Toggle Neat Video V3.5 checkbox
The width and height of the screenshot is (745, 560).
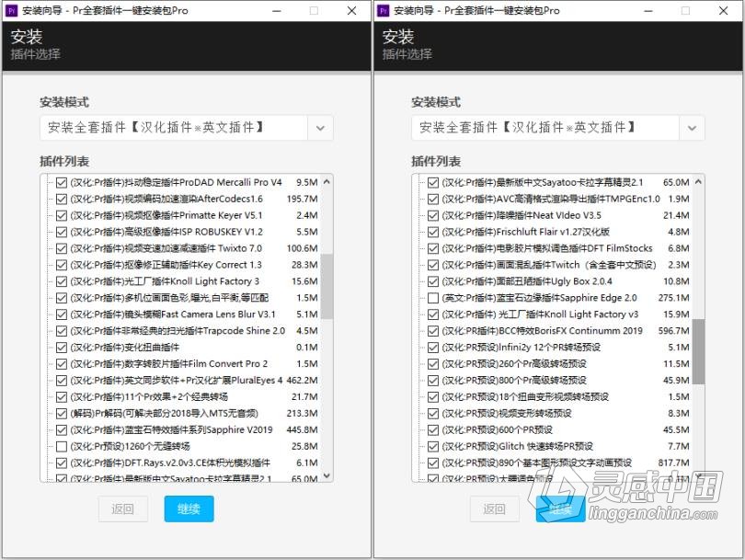click(x=433, y=216)
